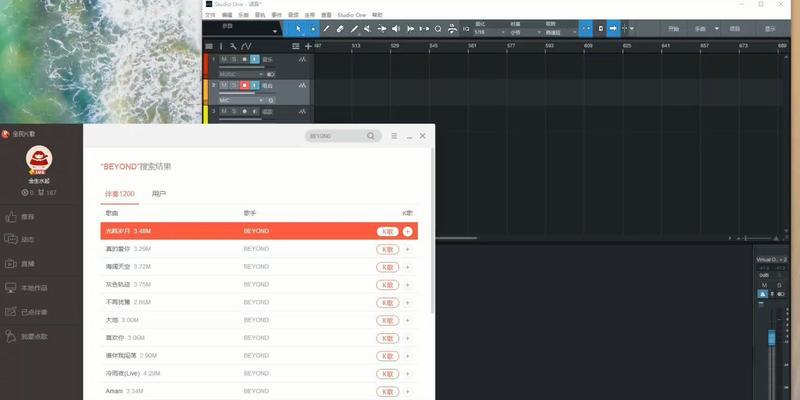Screen dimensions: 800x400
Task: Add 海阔天空 with its plus icon
Action: tap(407, 267)
